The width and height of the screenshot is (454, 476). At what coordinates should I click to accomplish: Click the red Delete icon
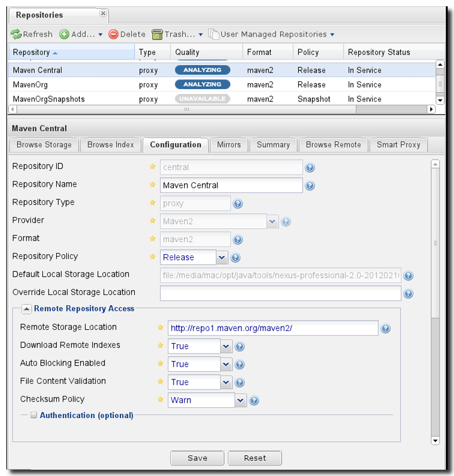(113, 35)
